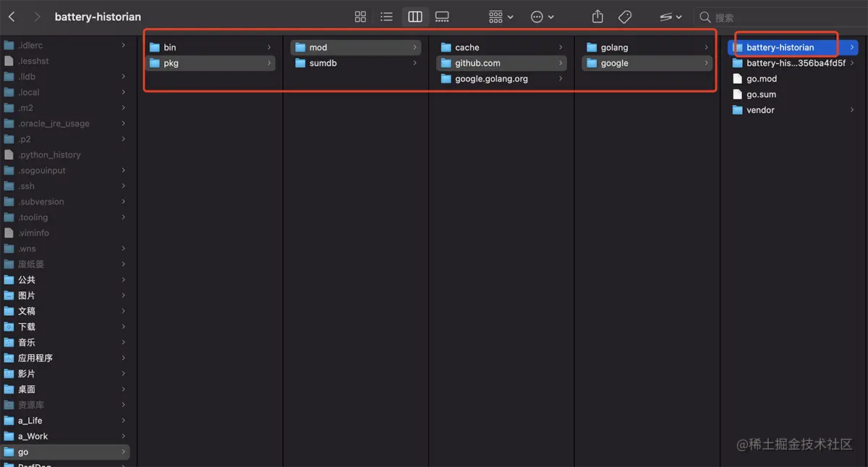Click the sumdb folder icon
This screenshot has height=467, width=868.
pos(300,64)
